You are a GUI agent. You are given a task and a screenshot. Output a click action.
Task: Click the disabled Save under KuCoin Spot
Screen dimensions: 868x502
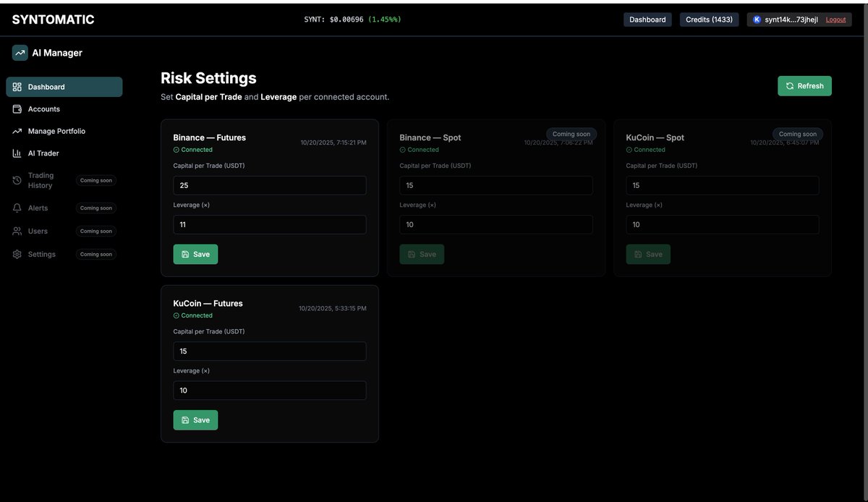(648, 254)
